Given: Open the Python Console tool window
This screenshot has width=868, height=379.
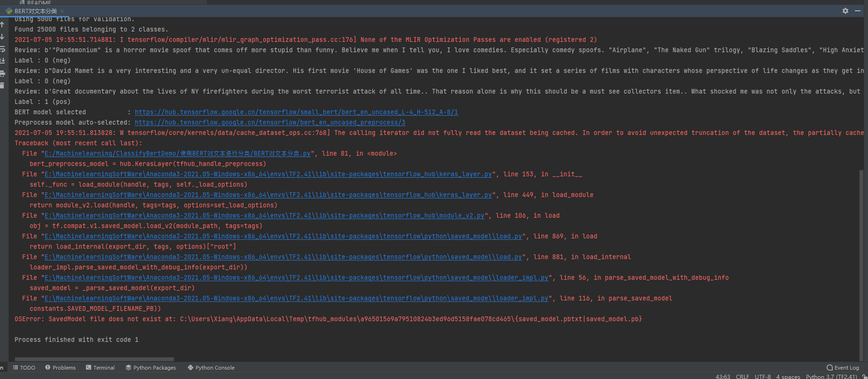Looking at the screenshot, I should [211, 368].
